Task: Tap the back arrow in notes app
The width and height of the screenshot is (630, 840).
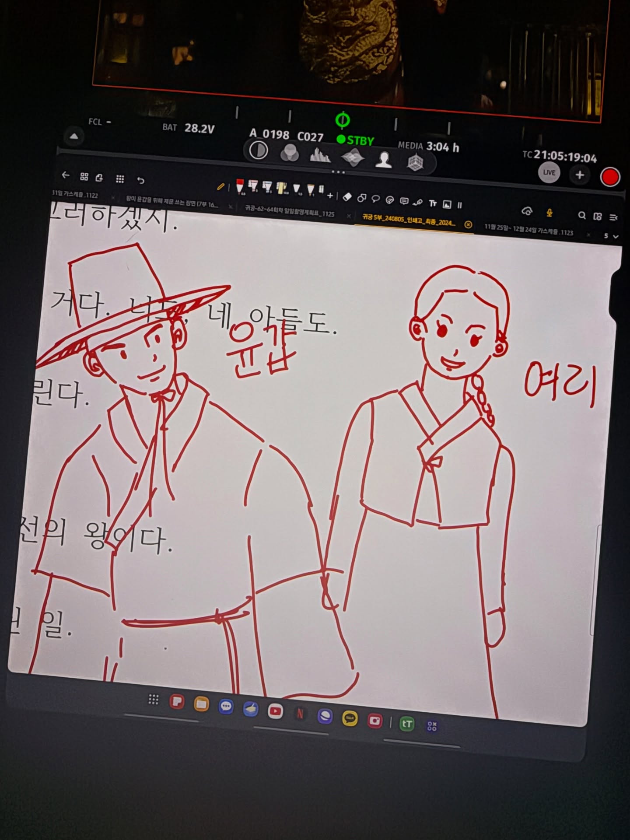Action: [x=66, y=175]
